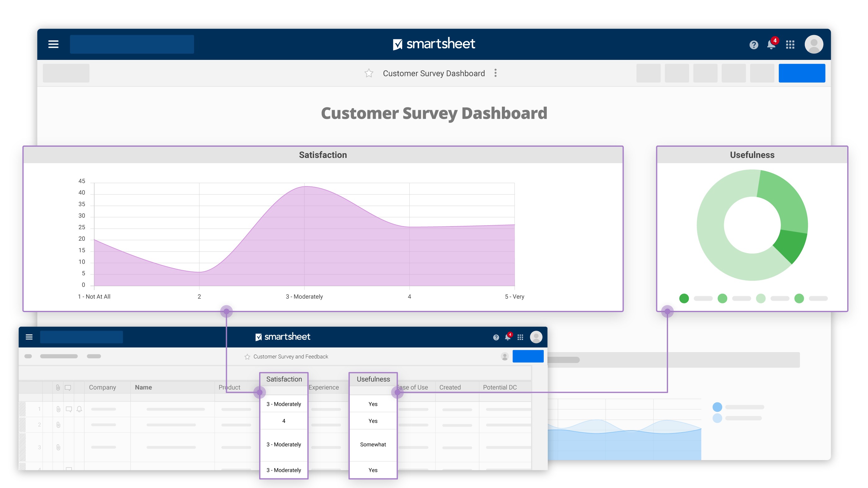Open the comment icon on row 1
Image resolution: width=868 pixels, height=488 pixels.
[69, 409]
